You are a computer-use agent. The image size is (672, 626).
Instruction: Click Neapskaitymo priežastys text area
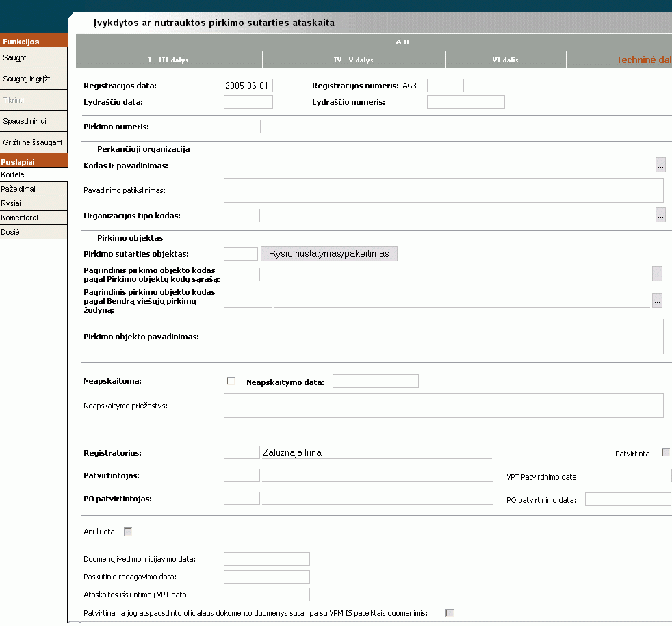(x=443, y=406)
